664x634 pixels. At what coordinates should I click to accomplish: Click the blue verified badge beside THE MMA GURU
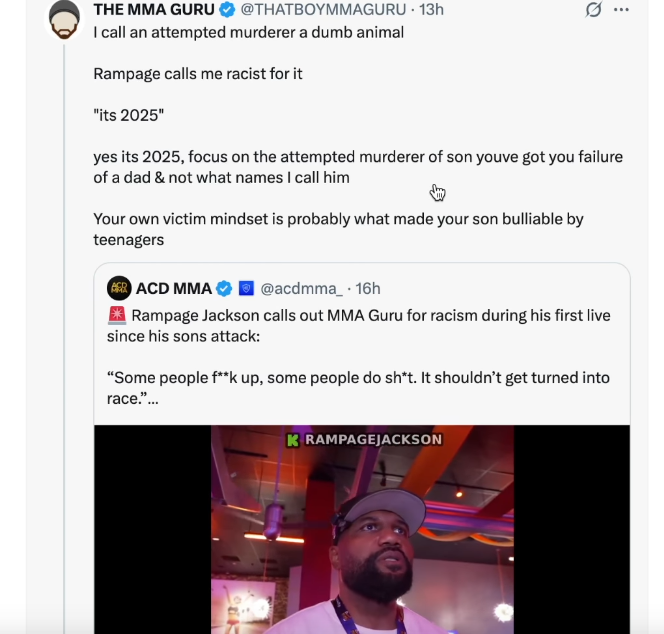tap(227, 10)
